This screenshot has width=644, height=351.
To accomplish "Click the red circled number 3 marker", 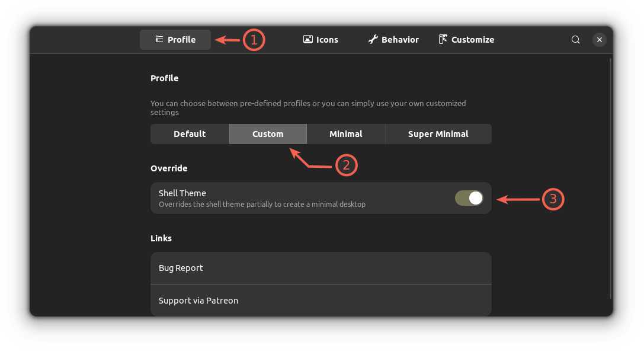I will point(553,199).
